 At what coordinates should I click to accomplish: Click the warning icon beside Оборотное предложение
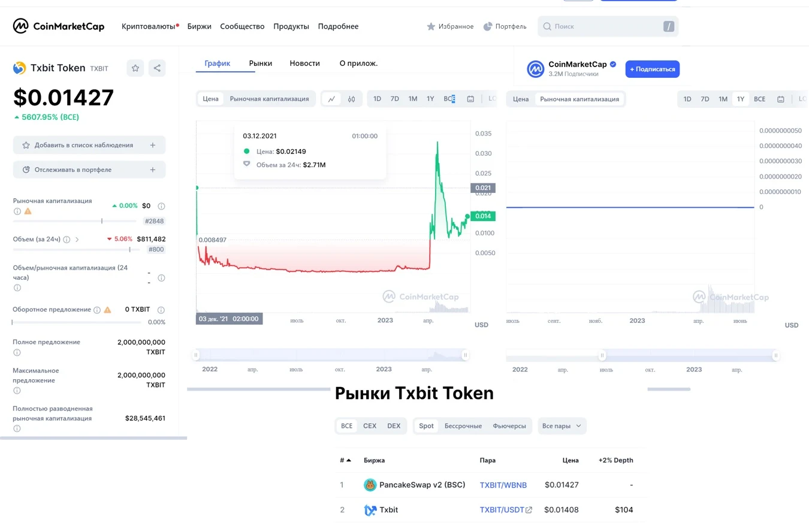click(107, 310)
